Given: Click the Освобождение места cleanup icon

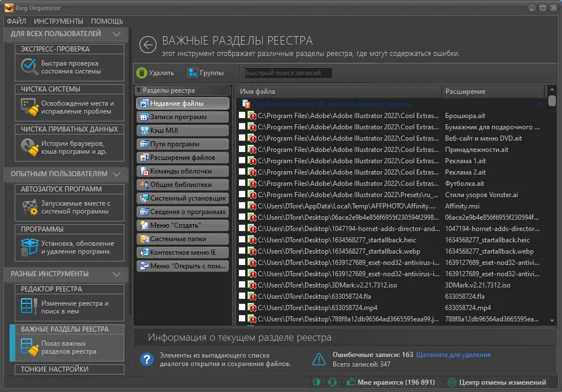Looking at the screenshot, I should click(x=30, y=107).
